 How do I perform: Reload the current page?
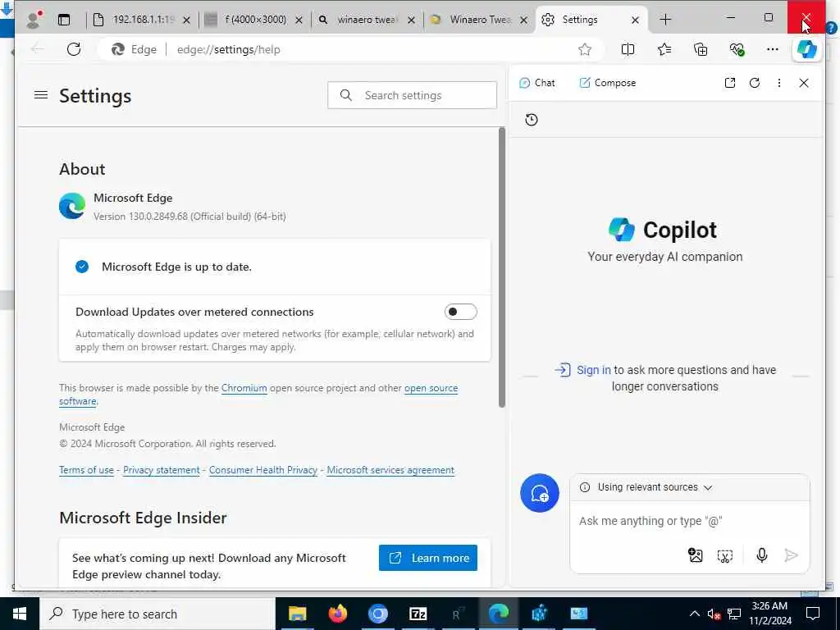click(x=74, y=49)
